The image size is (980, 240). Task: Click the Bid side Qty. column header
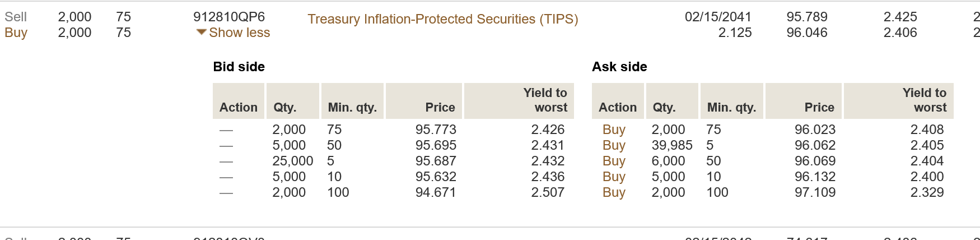[x=284, y=107]
